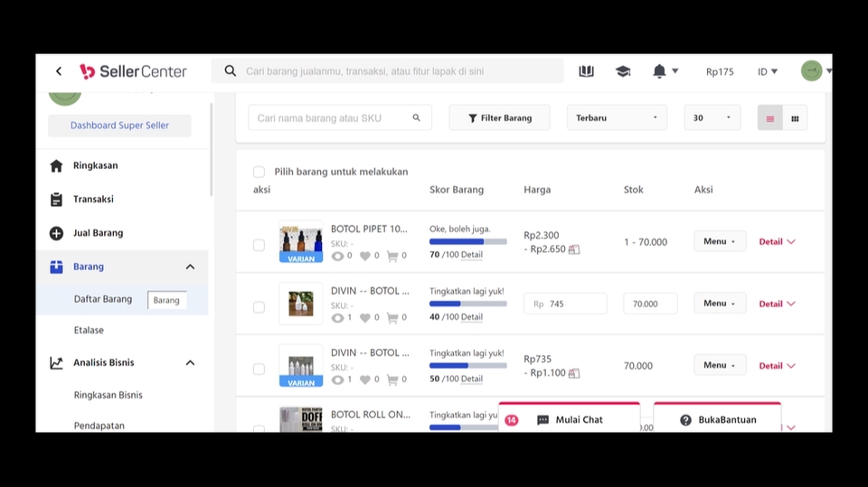
Task: Open score Detail link for 70/100
Action: point(472,255)
